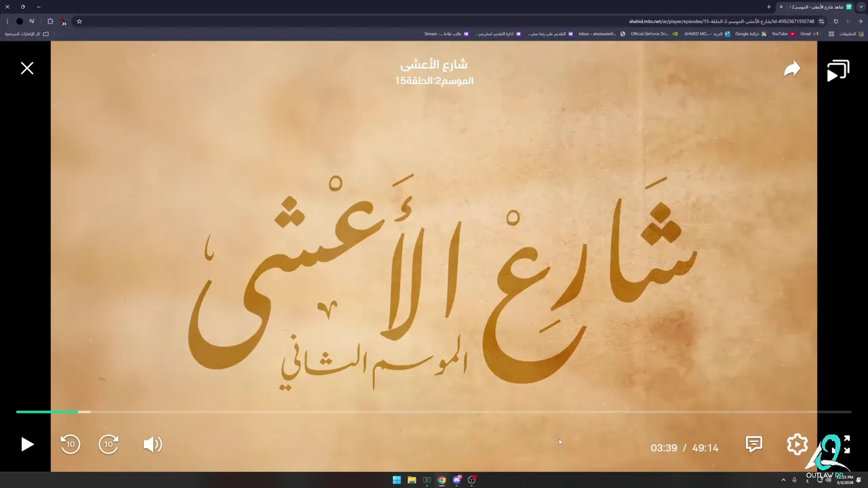Click the browser forward arrow

pyautogui.click(x=848, y=21)
